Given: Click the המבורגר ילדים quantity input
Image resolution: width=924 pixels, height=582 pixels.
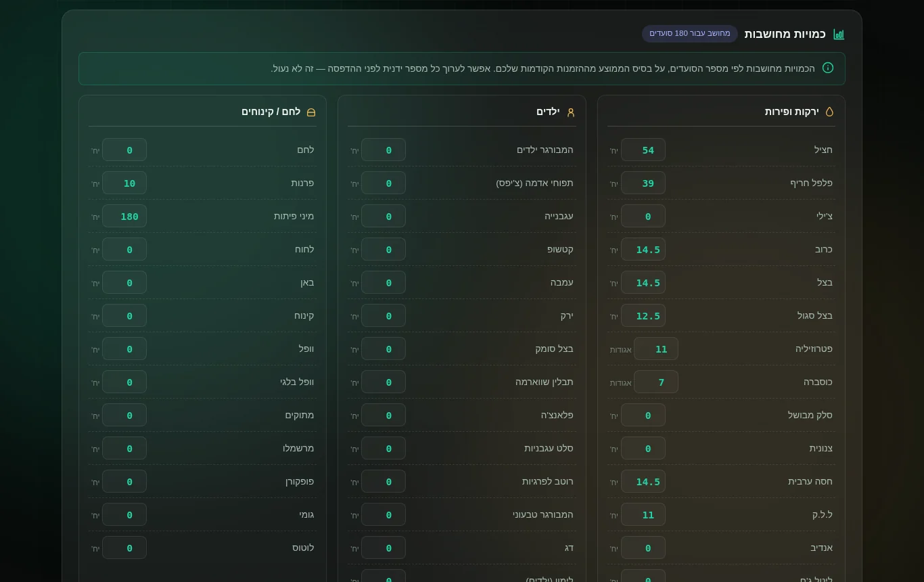Looking at the screenshot, I should (384, 150).
